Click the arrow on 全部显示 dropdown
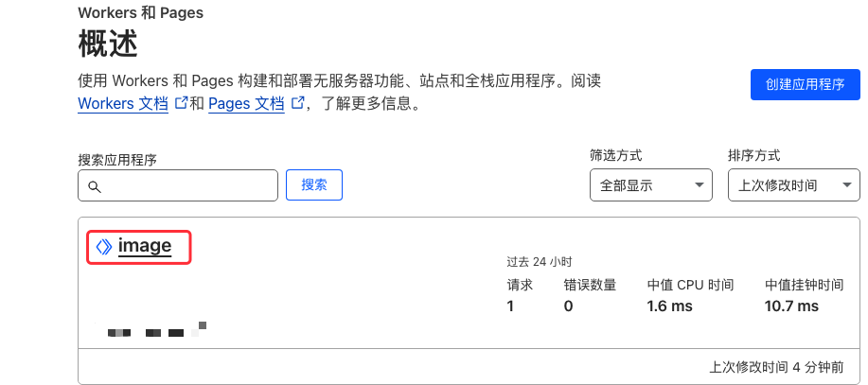868x385 pixels. [x=700, y=184]
